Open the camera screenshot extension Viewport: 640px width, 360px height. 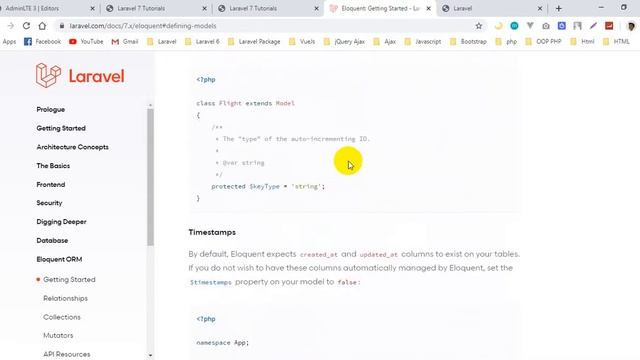pyautogui.click(x=546, y=26)
